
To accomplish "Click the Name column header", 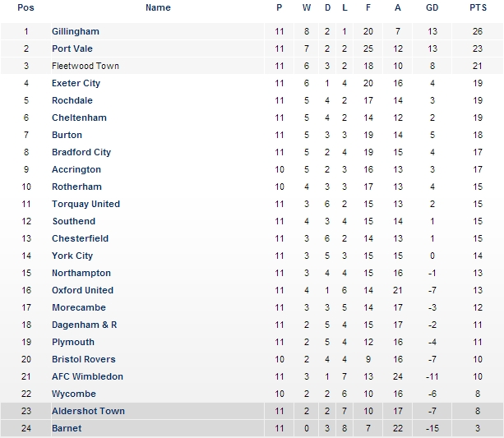I will point(158,7).
